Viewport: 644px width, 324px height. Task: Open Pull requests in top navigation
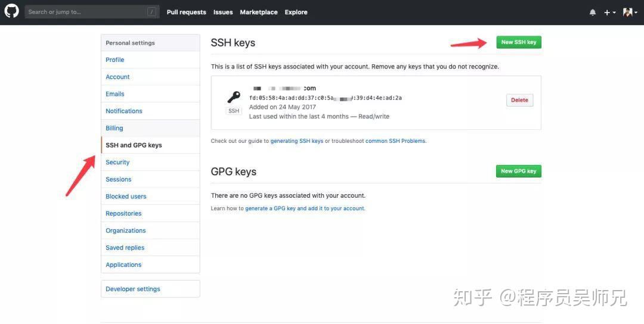pyautogui.click(x=186, y=12)
